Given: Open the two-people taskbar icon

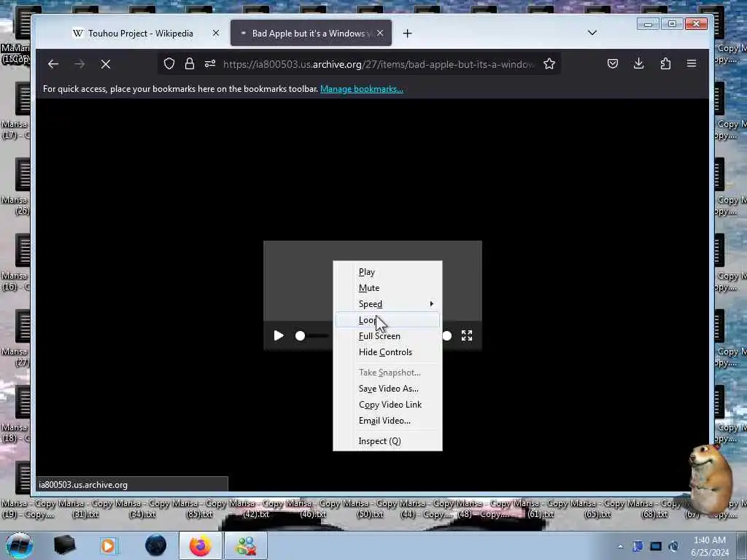Looking at the screenshot, I should click(x=246, y=545).
